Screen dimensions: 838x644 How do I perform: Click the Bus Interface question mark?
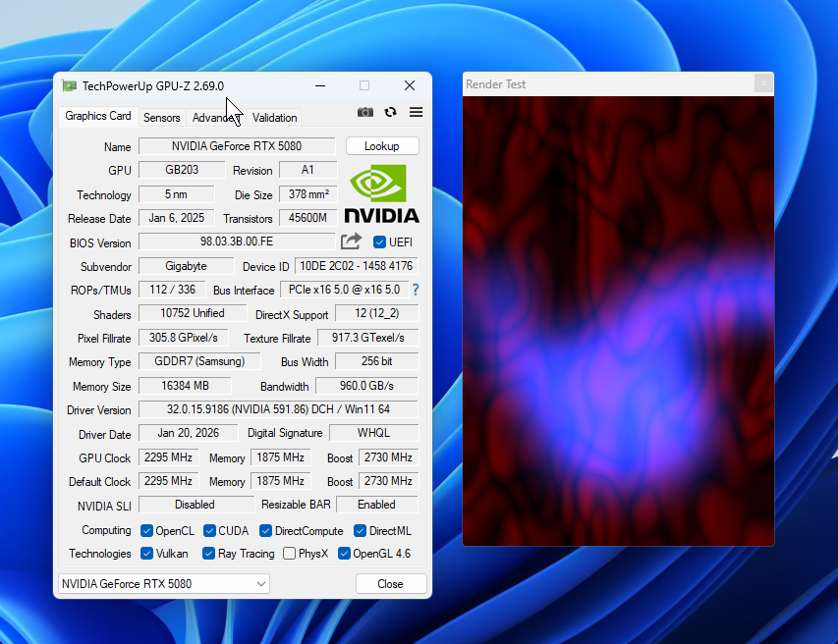coord(416,290)
